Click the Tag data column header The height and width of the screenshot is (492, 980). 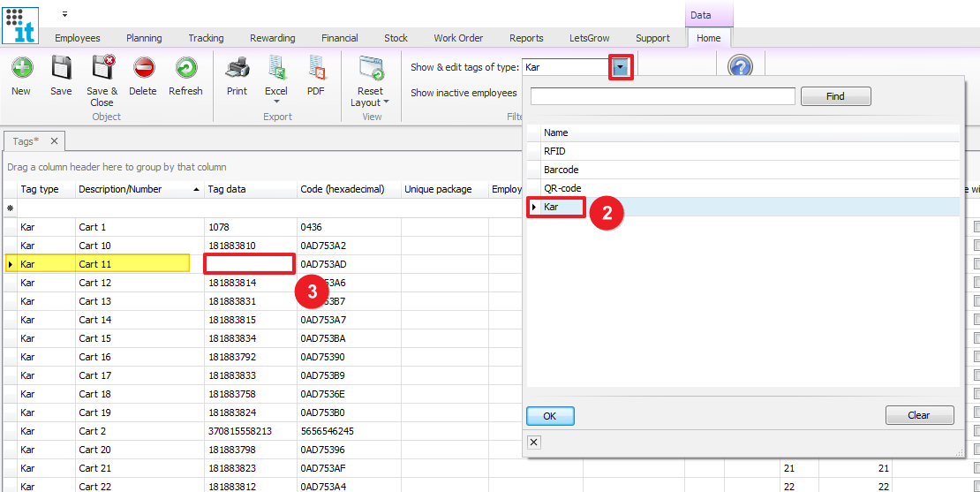point(251,189)
